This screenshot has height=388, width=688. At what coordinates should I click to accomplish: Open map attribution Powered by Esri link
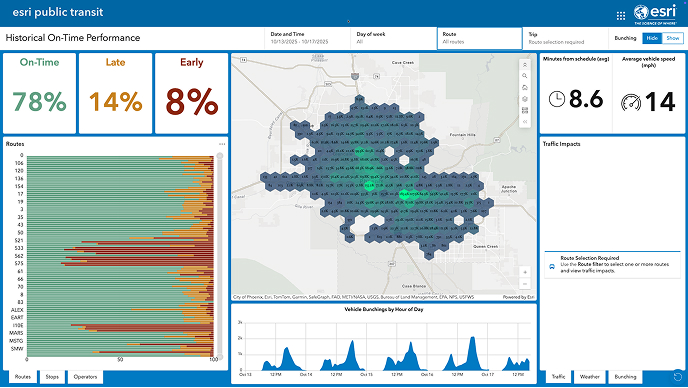click(x=518, y=297)
